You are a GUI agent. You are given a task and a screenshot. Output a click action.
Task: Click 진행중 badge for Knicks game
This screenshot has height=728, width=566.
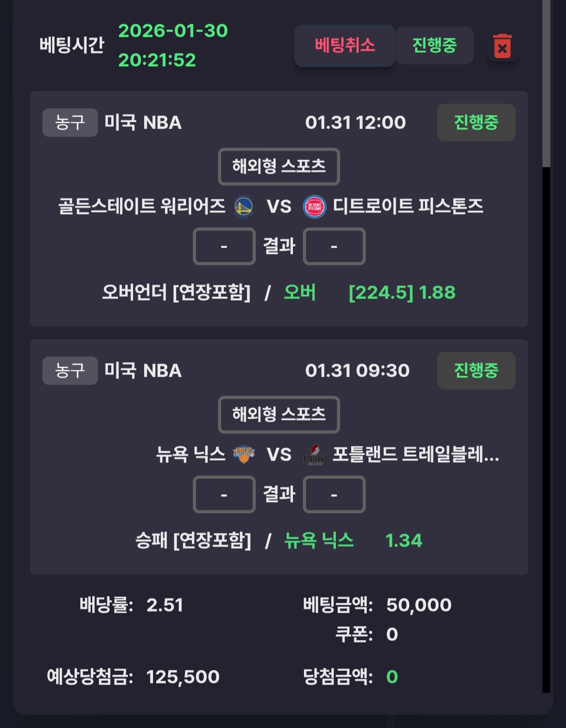(x=476, y=371)
